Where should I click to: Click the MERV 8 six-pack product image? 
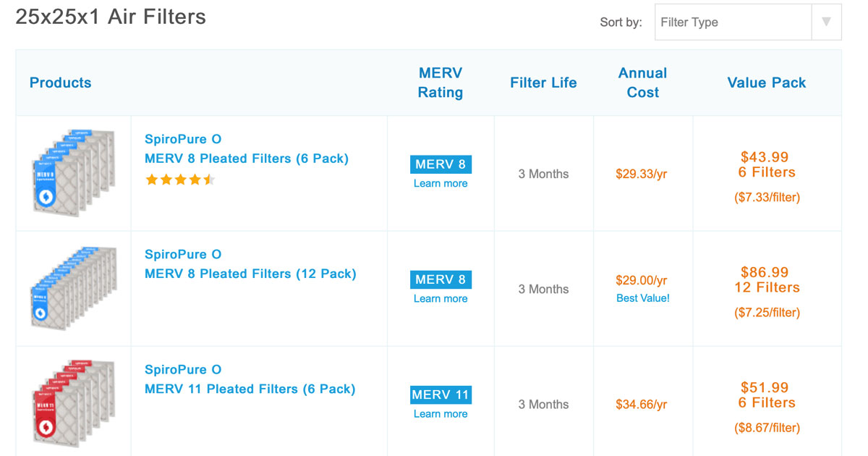(x=74, y=174)
